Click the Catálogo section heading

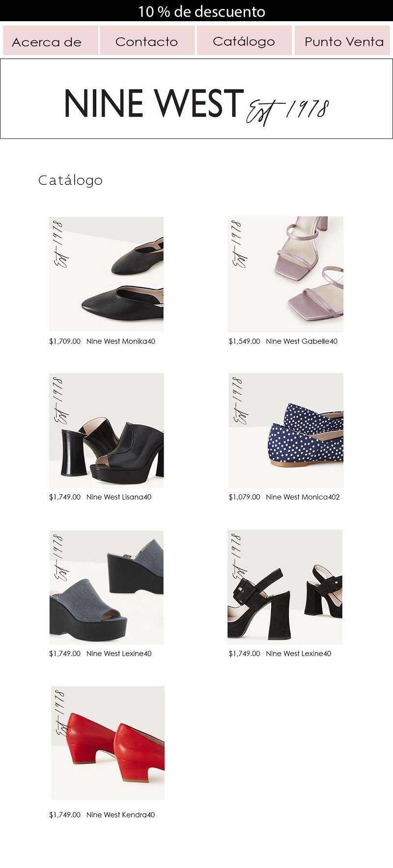70,180
